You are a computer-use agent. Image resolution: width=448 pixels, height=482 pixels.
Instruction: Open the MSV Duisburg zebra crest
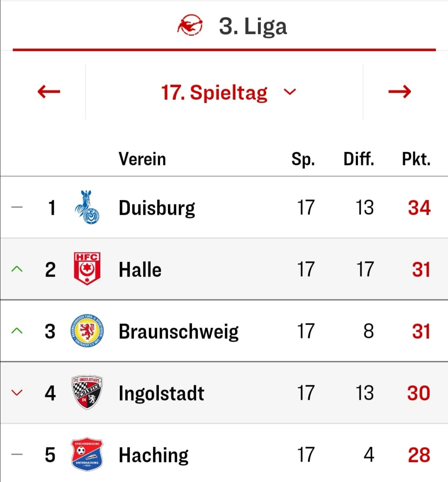point(87,207)
